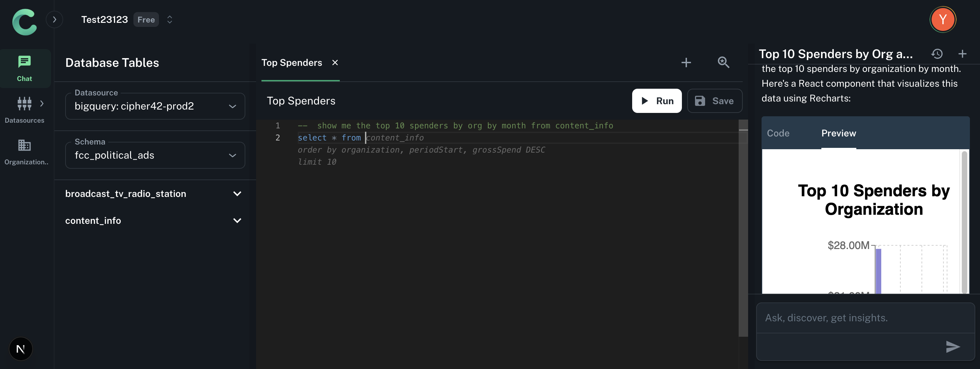Viewport: 980px width, 369px height.
Task: Click line 2 select statement in editor
Action: point(329,138)
